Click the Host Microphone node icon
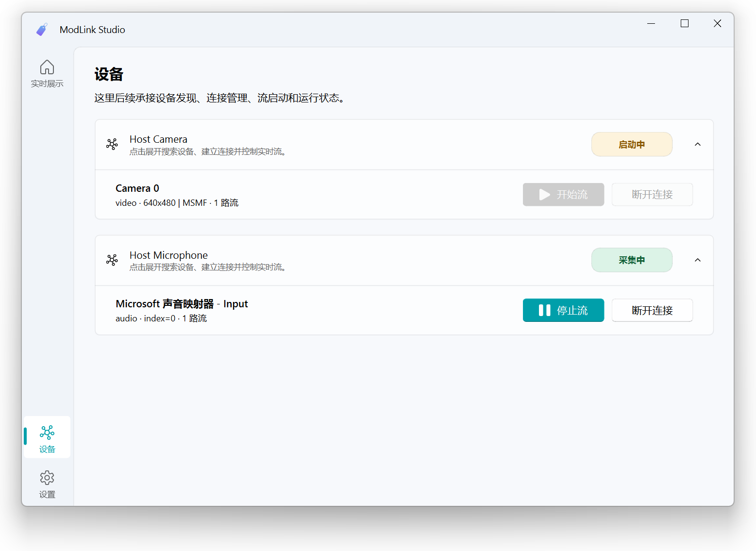The width and height of the screenshot is (756, 551). click(112, 260)
